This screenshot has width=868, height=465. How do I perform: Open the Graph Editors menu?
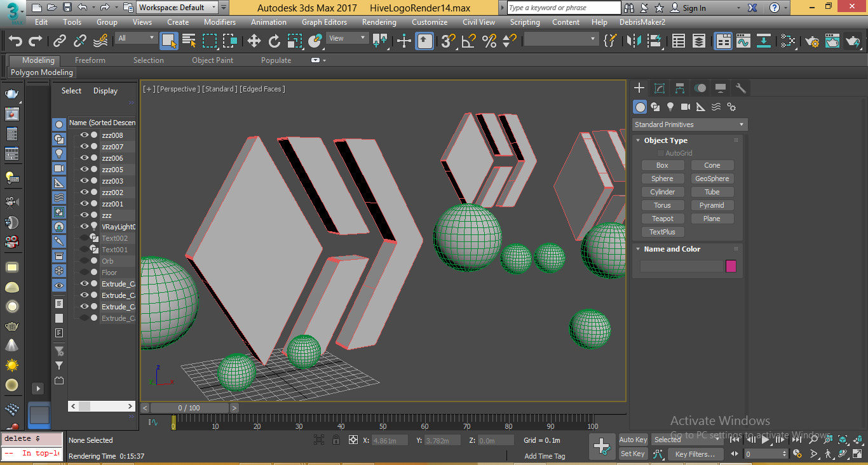[324, 22]
